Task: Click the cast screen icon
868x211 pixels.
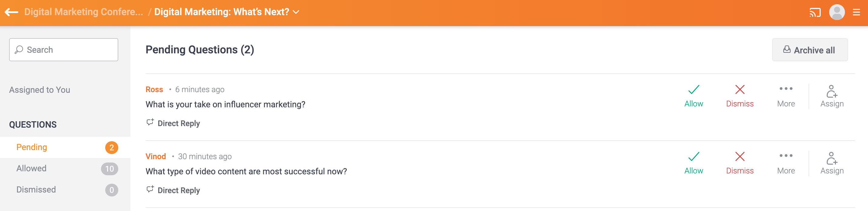Action: [814, 13]
